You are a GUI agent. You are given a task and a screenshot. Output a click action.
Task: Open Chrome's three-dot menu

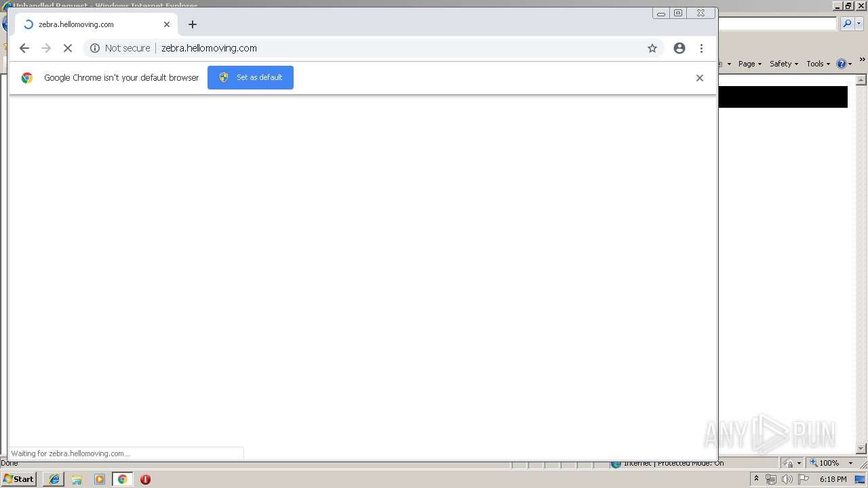point(701,48)
